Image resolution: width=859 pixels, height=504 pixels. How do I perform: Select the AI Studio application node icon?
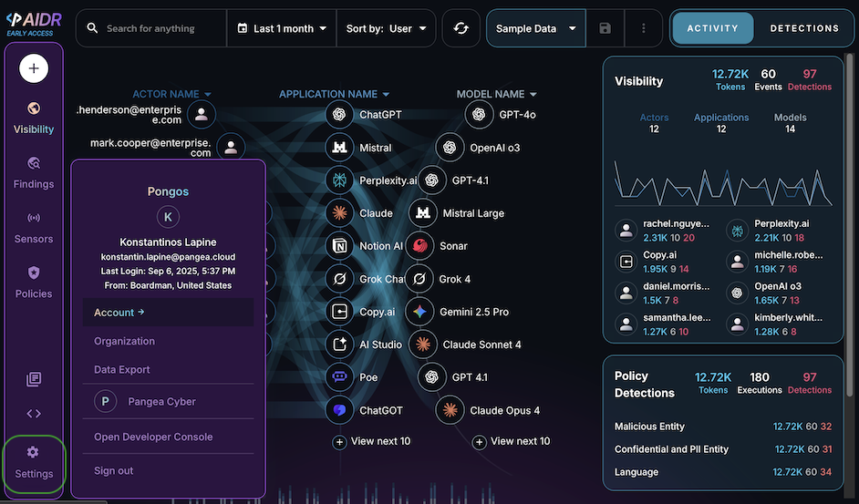[x=339, y=345]
